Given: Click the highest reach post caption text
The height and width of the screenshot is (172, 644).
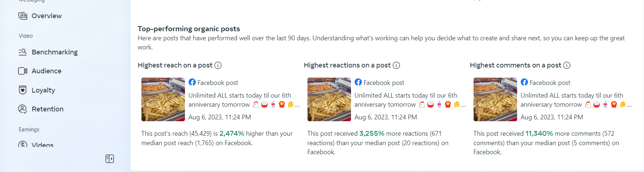Looking at the screenshot, I should (x=240, y=100).
